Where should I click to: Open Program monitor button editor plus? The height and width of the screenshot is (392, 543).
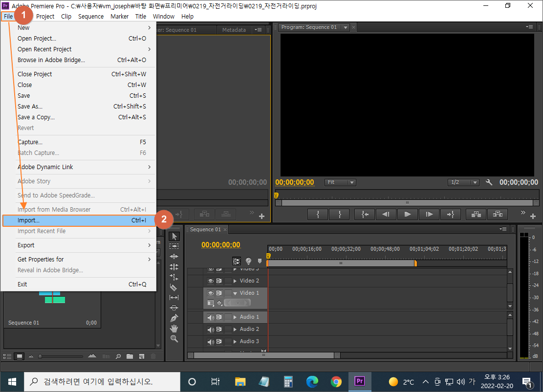pyautogui.click(x=533, y=217)
